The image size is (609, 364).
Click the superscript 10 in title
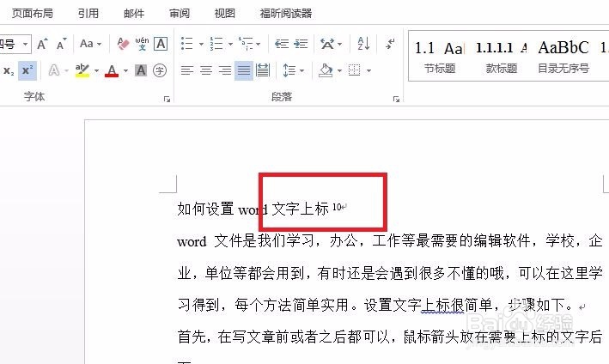click(x=337, y=207)
